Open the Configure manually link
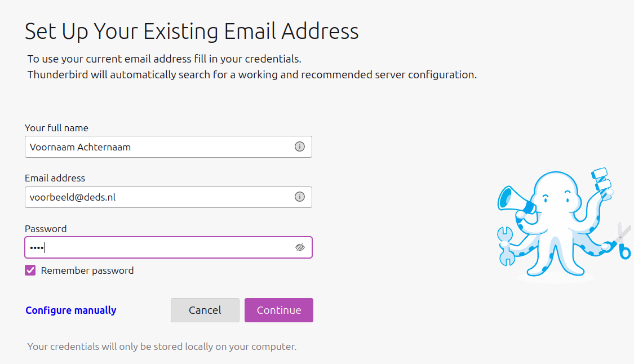This screenshot has width=634, height=364. [71, 310]
